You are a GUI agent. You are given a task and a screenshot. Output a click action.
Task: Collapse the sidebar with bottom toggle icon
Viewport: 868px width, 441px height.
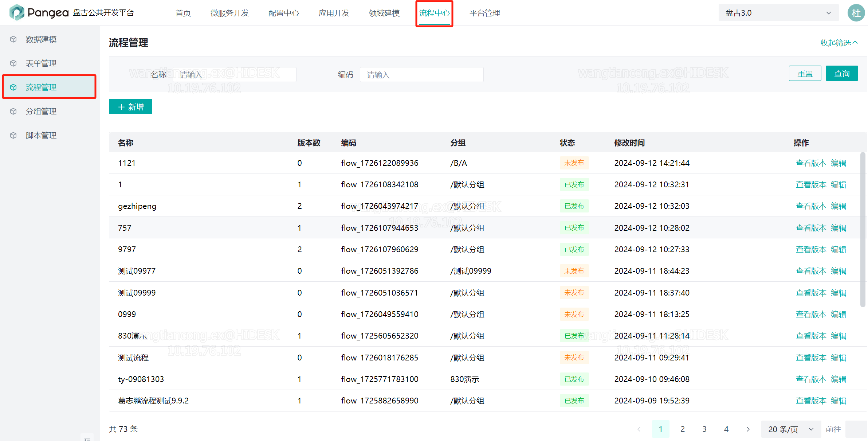tap(87, 438)
